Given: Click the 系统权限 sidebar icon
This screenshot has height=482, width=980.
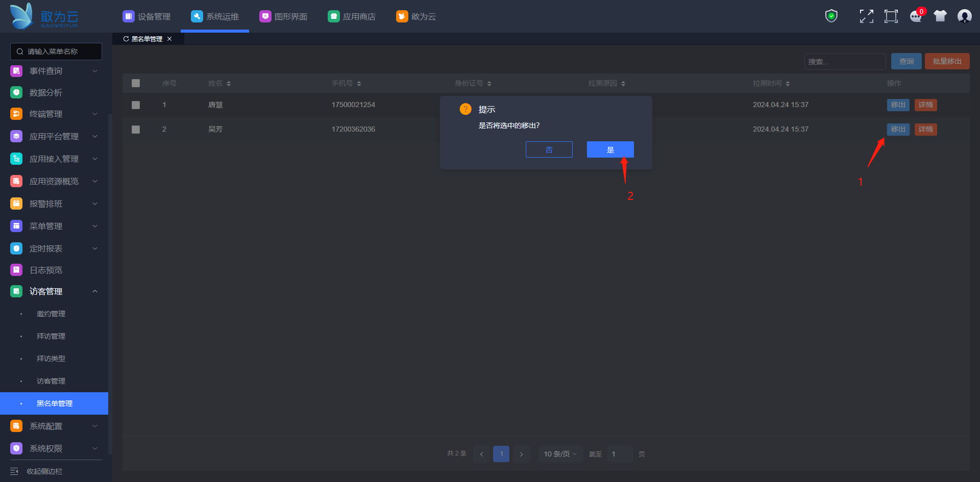Looking at the screenshot, I should 16,448.
